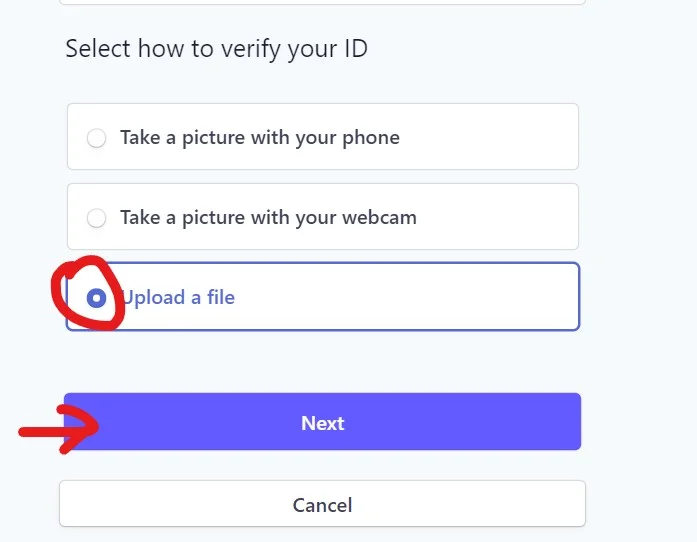Choose 'Take a picture with your phone' label
This screenshot has height=542, width=697.
tap(259, 138)
